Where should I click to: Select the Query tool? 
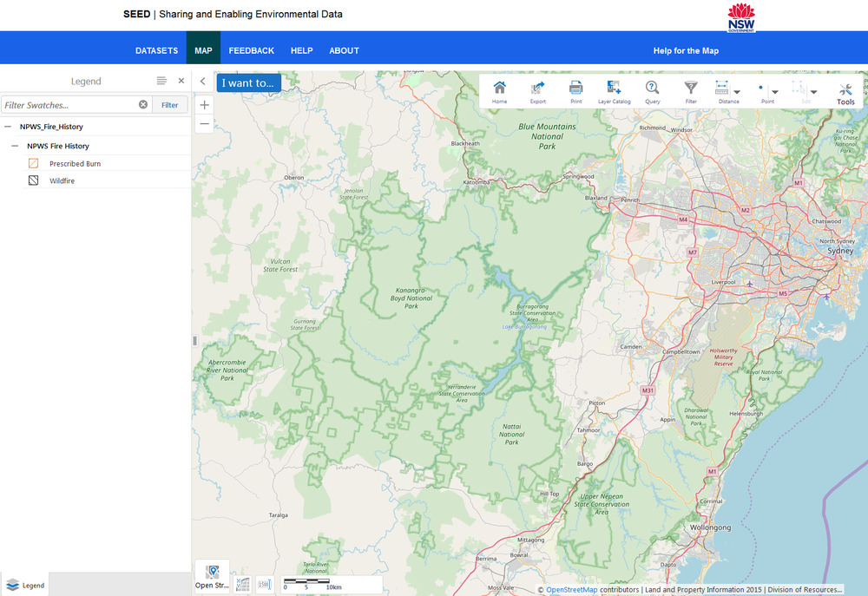(x=652, y=91)
